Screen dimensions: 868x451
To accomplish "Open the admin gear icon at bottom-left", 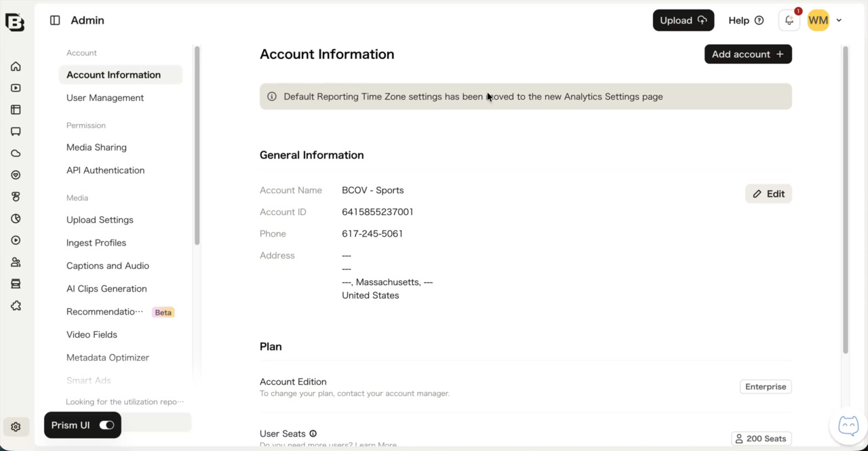I will [16, 427].
